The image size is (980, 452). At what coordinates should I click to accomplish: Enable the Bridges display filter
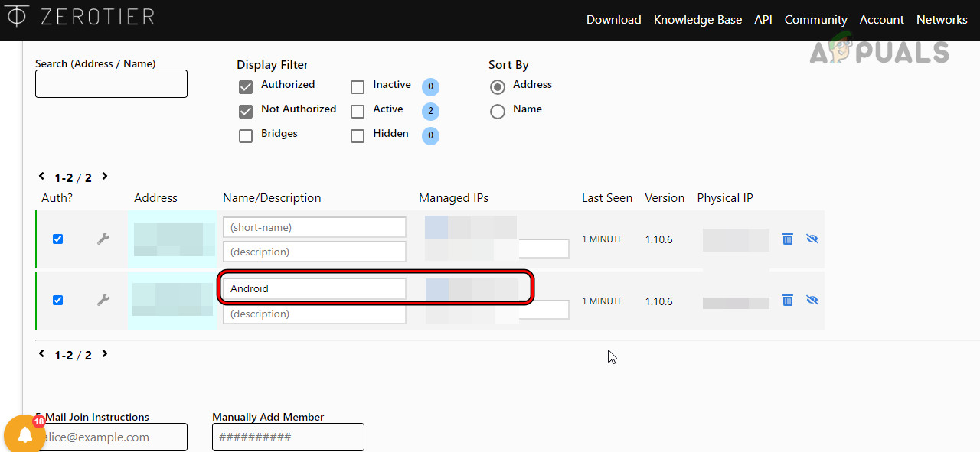coord(246,135)
